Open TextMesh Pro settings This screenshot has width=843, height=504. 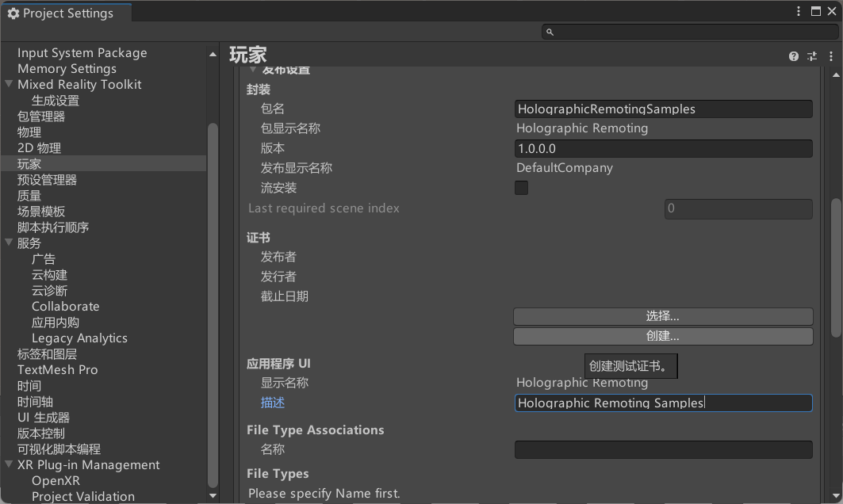[x=58, y=369]
